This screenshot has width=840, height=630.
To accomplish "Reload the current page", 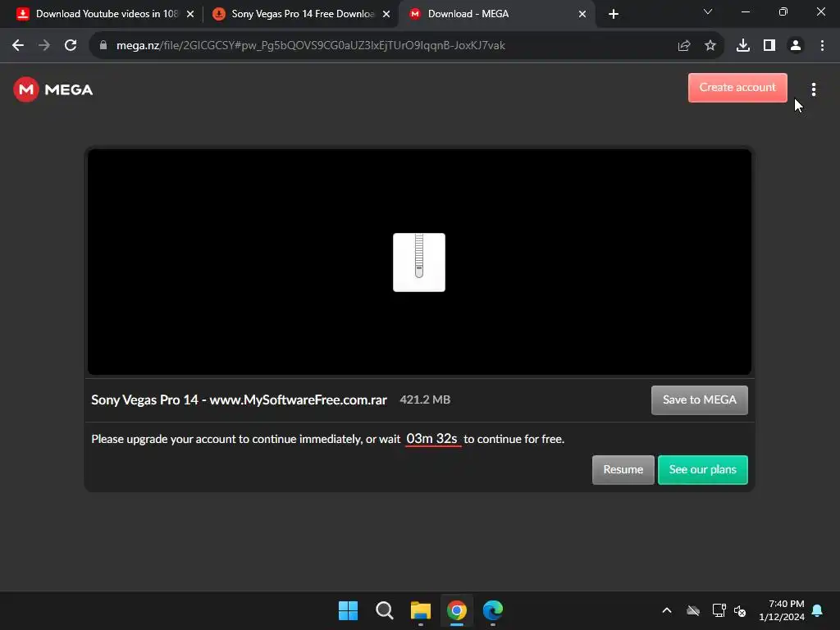I will point(71,46).
